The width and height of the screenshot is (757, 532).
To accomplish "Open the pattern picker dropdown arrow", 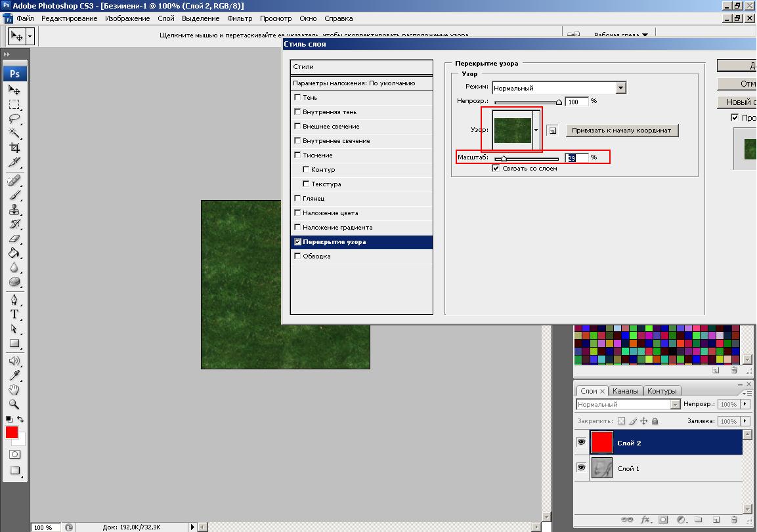I will coord(536,130).
